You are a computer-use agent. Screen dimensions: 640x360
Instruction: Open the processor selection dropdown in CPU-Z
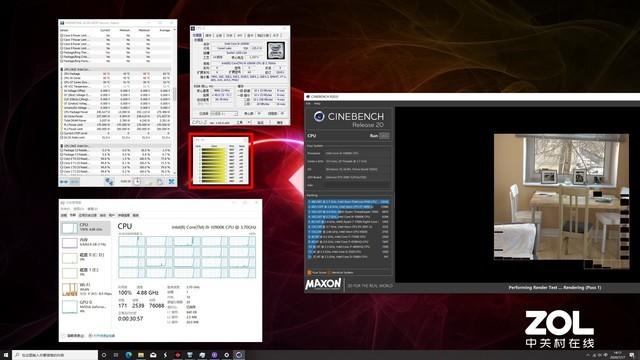pos(224,113)
